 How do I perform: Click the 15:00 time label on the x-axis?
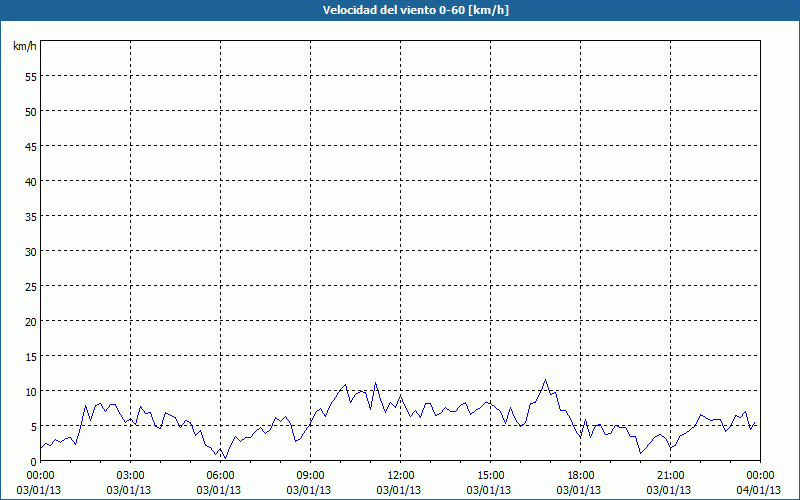[x=490, y=476]
